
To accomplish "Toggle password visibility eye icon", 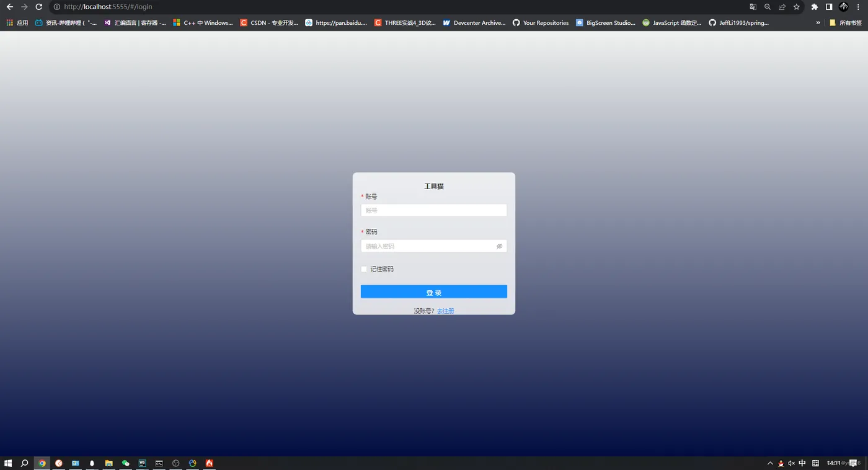I will (499, 246).
